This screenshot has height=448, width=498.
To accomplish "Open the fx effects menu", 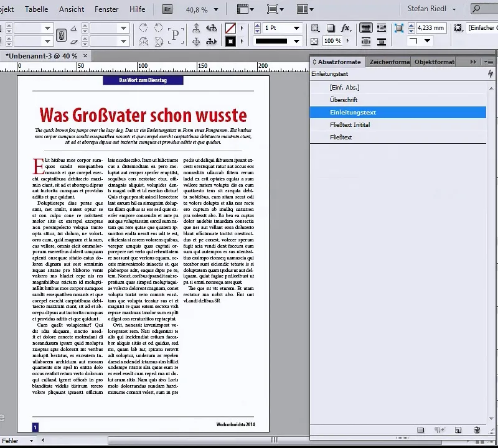I will (346, 28).
